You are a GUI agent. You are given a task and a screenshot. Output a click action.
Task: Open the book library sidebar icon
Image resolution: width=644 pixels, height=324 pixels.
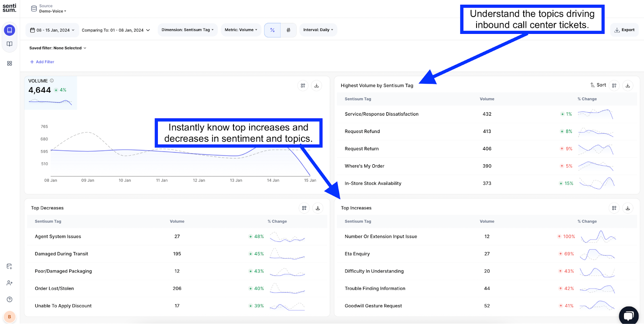pyautogui.click(x=10, y=44)
